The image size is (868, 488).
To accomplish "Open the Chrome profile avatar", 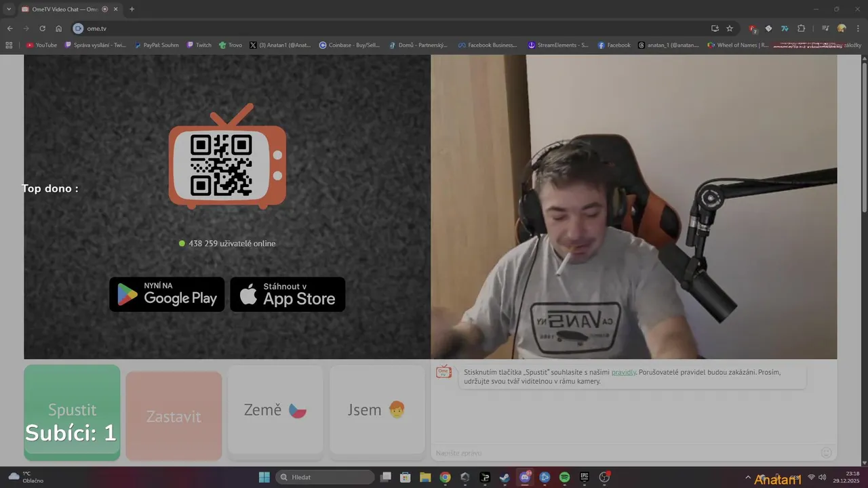I will (x=842, y=28).
